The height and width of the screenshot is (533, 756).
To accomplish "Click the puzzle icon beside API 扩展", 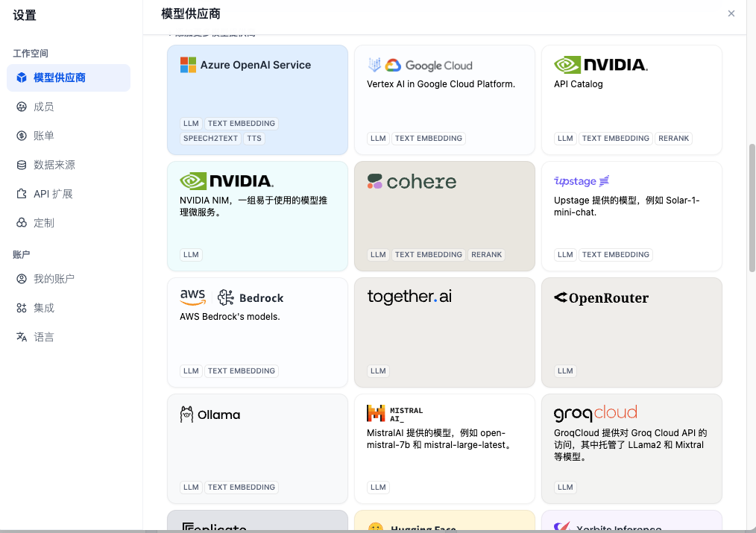I will 21,194.
